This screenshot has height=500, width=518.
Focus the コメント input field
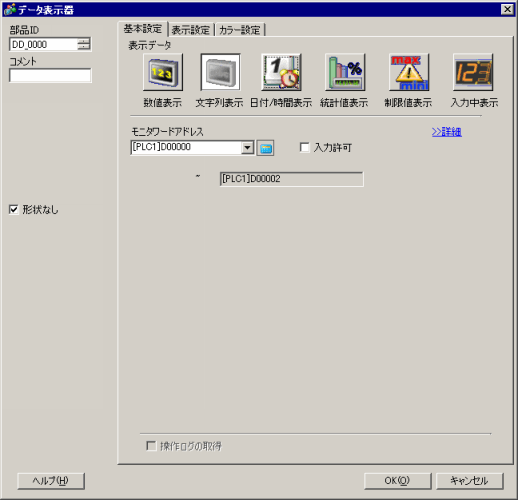[x=50, y=75]
